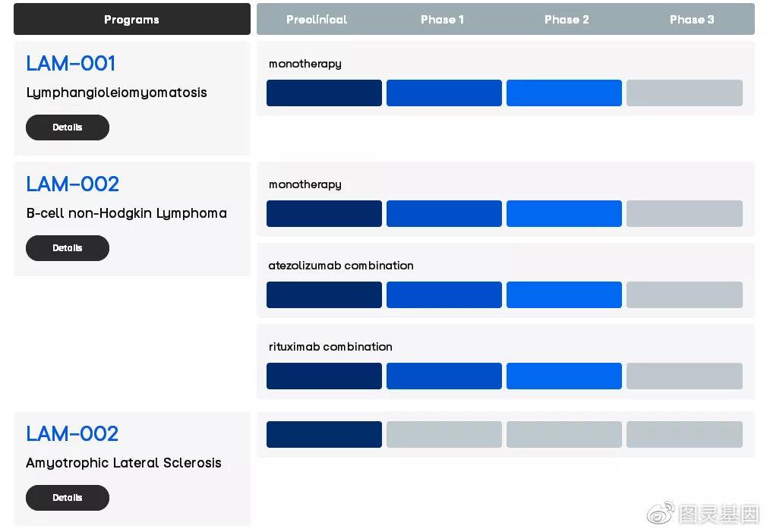Click the ALS row dark-blue Preclinical bar
The height and width of the screenshot is (532, 767).
[x=324, y=434]
